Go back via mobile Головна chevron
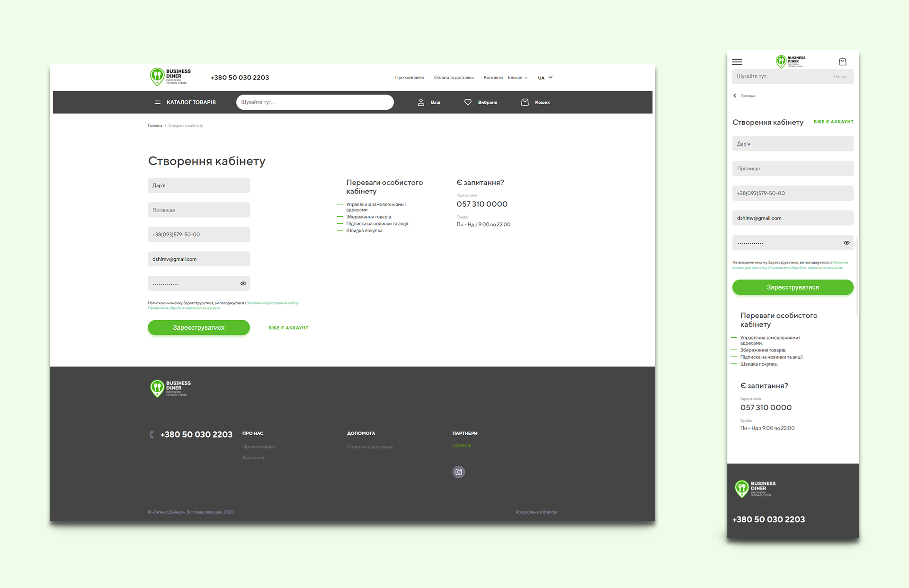The width and height of the screenshot is (909, 588). click(735, 96)
